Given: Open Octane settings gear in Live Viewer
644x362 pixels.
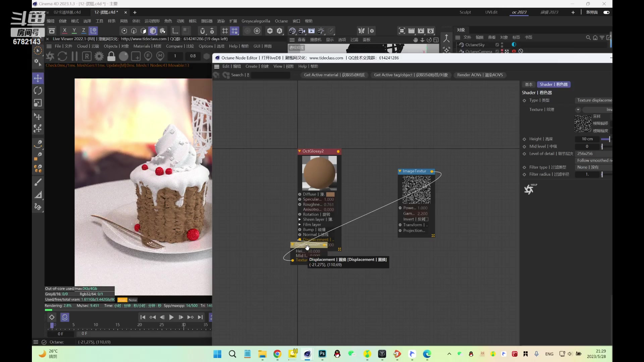Looking at the screenshot, I should [99, 56].
